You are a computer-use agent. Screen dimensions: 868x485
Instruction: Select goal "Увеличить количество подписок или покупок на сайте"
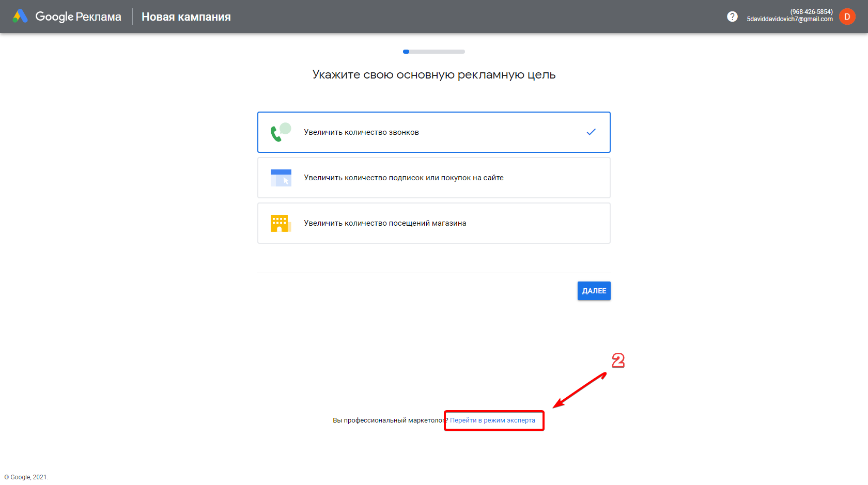434,178
